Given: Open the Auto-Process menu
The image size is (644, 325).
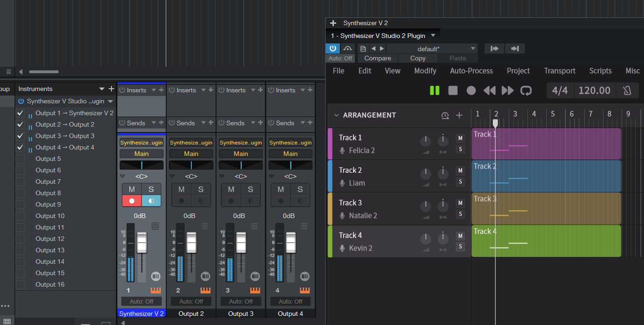Looking at the screenshot, I should coord(471,71).
